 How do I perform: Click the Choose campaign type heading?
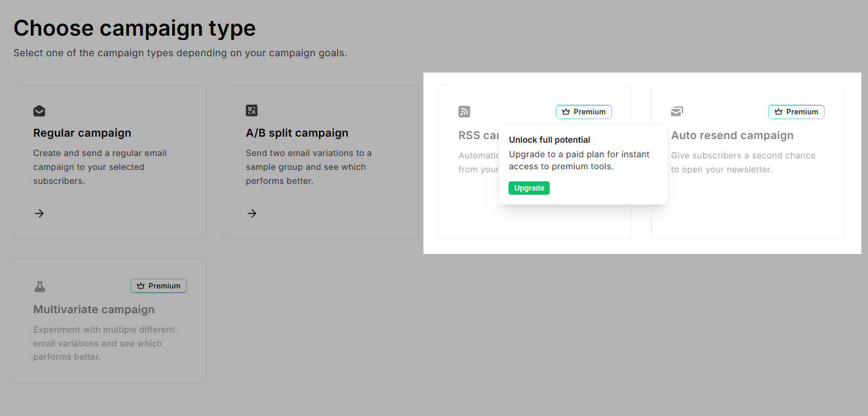pyautogui.click(x=134, y=28)
